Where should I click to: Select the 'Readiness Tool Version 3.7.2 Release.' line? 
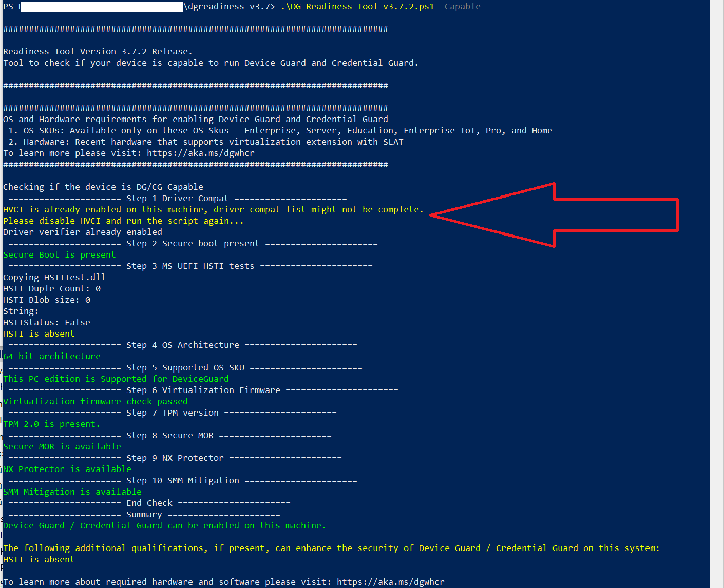click(98, 51)
